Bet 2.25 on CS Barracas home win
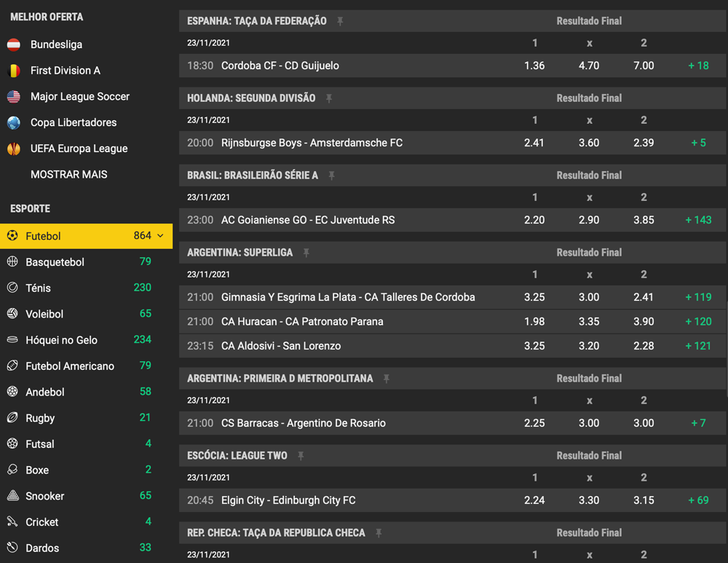 pos(534,422)
